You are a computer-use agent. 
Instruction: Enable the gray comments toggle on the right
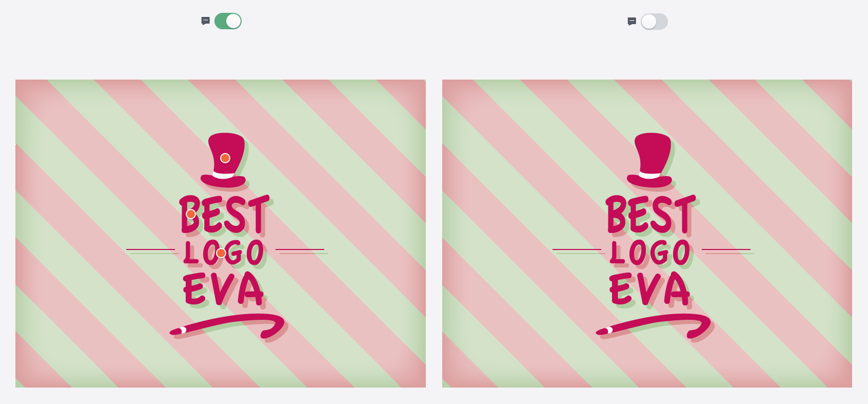[654, 22]
